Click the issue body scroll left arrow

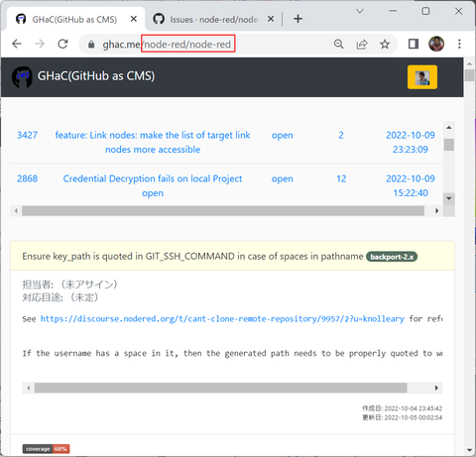(29, 388)
